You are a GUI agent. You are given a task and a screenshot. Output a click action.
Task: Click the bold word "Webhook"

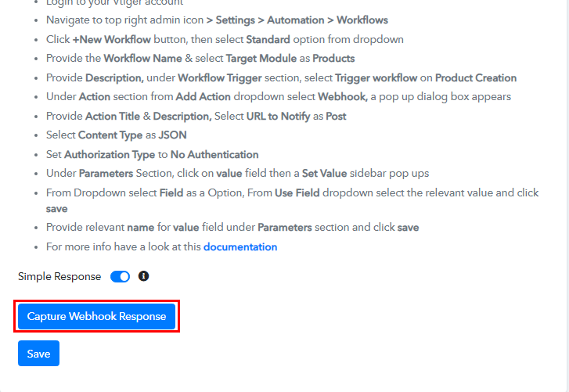(x=344, y=96)
